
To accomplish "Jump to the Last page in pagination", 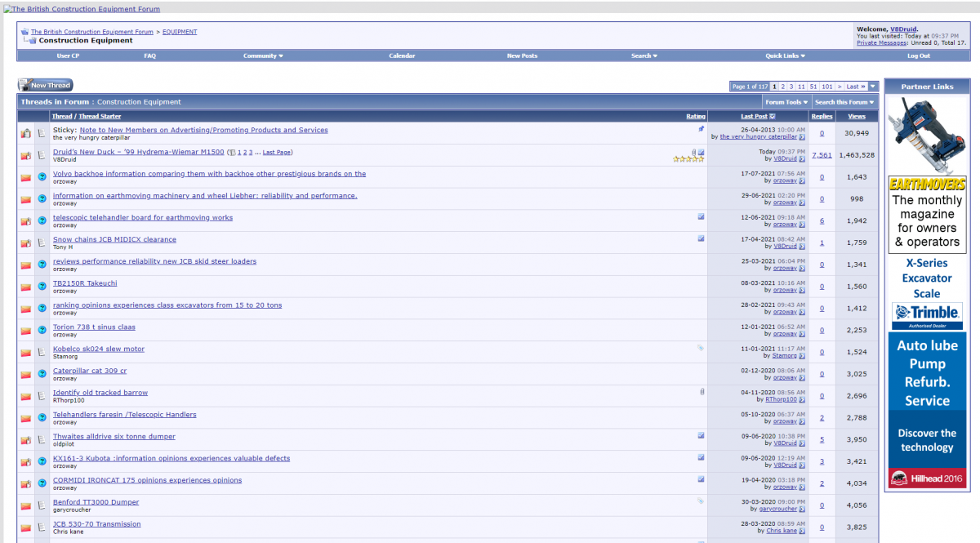I will tap(856, 86).
